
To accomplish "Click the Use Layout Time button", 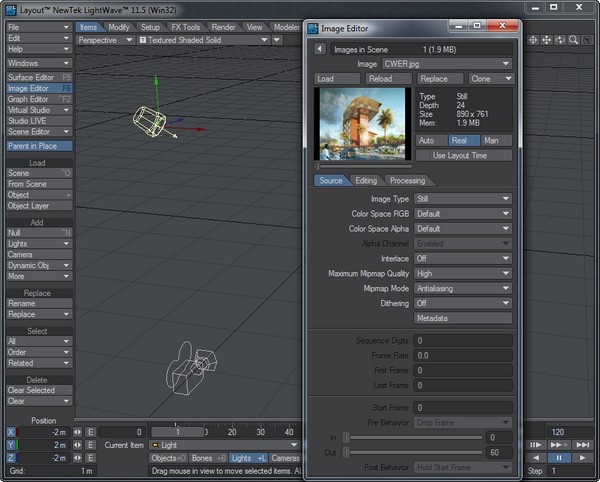I will (463, 156).
